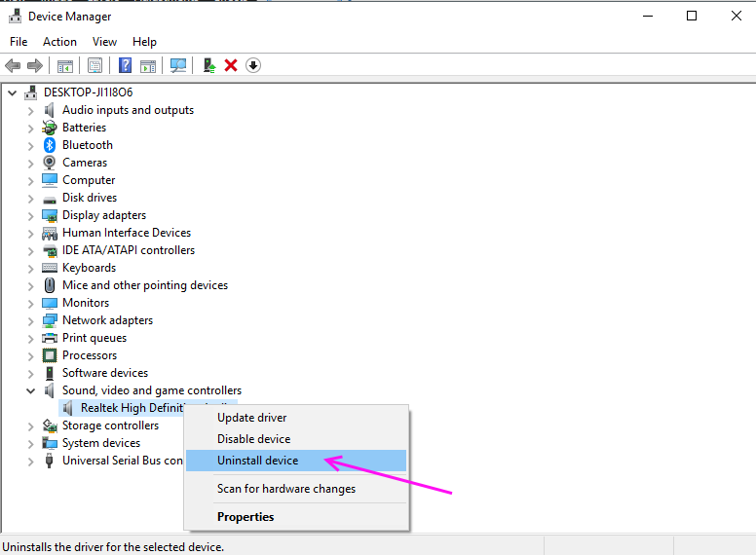Screen dimensions: 756x555
Task: Select Realtek High Definition Audio device
Action: [x=132, y=408]
